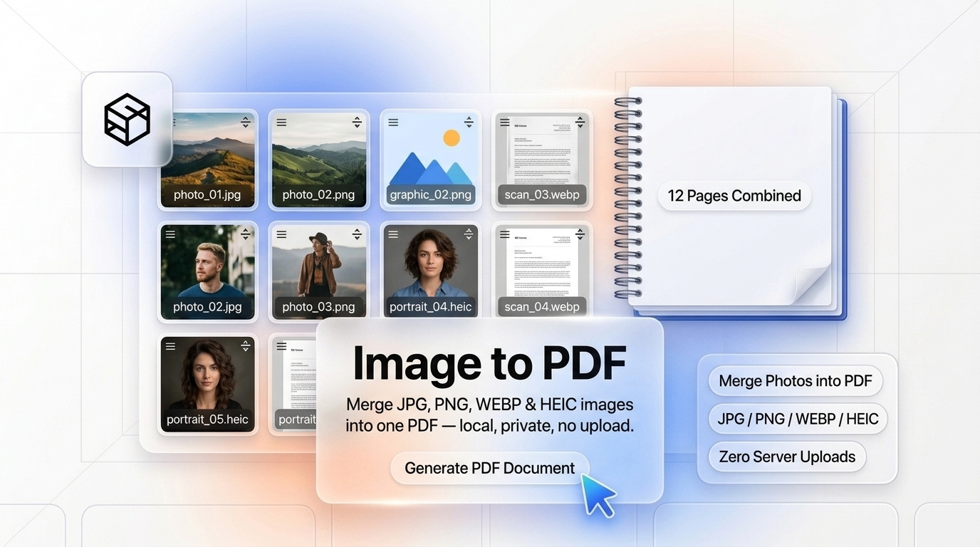Image resolution: width=980 pixels, height=547 pixels.
Task: Open the hamburger menu on photo_02.png
Action: coord(282,123)
